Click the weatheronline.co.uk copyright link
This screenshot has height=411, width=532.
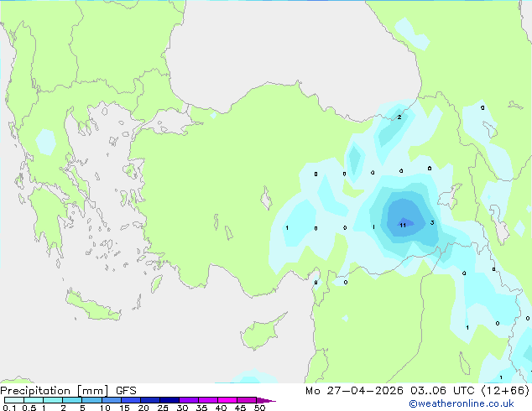[x=462, y=403]
